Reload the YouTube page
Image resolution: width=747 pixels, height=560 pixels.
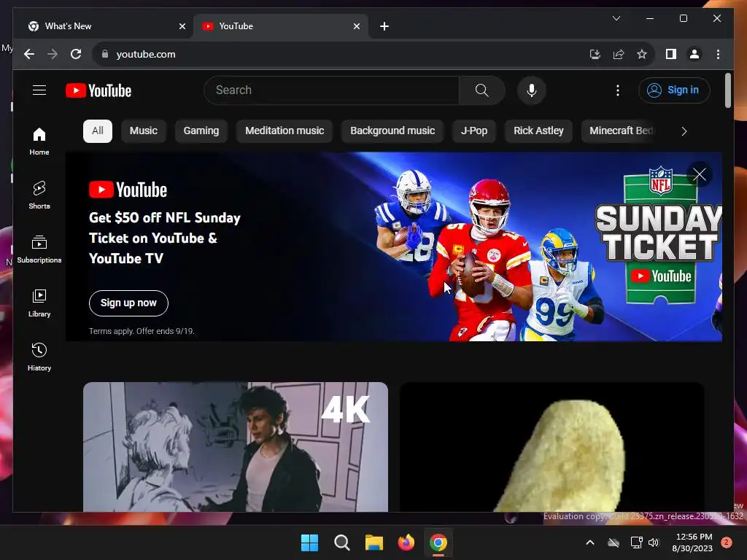(x=76, y=54)
